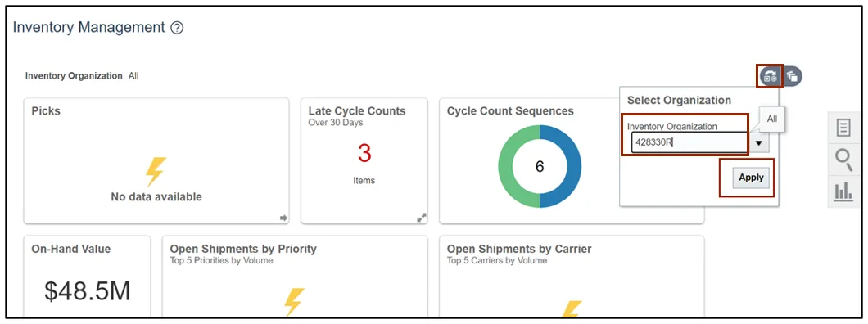Screen dimensions: 868x324
Task: Expand the Late Cycle Counts card icon
Action: coord(421,218)
